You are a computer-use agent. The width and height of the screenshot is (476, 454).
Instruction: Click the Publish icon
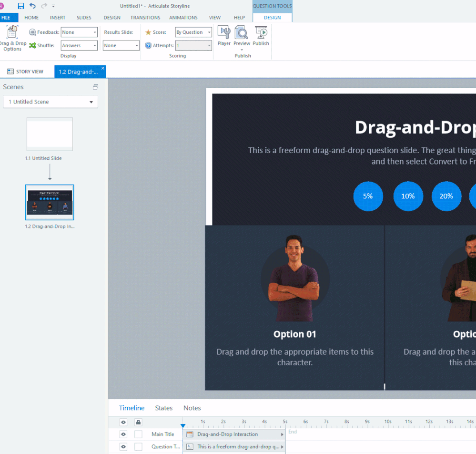pyautogui.click(x=261, y=36)
